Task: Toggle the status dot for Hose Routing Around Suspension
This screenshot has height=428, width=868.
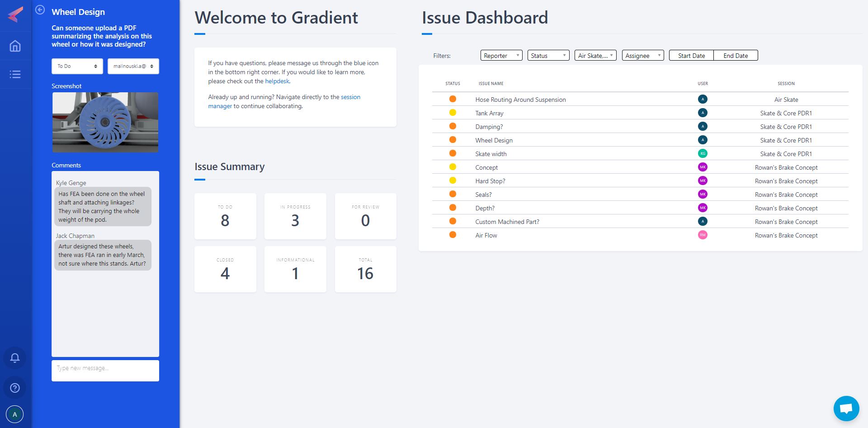Action: coord(453,99)
